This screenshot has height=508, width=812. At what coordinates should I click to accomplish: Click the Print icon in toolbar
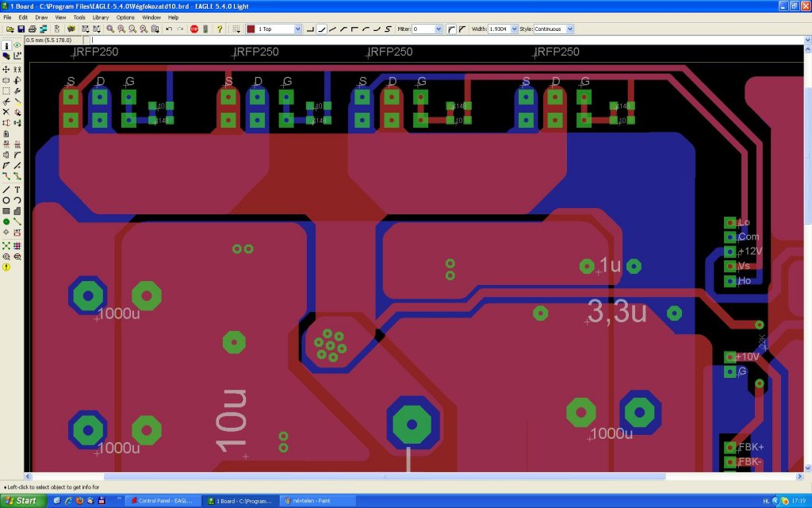coord(32,29)
